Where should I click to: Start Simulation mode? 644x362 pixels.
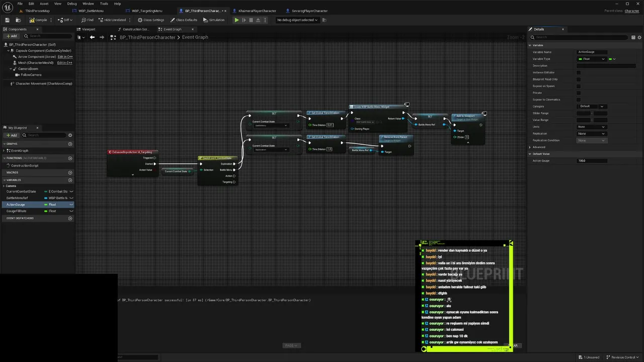(214, 20)
